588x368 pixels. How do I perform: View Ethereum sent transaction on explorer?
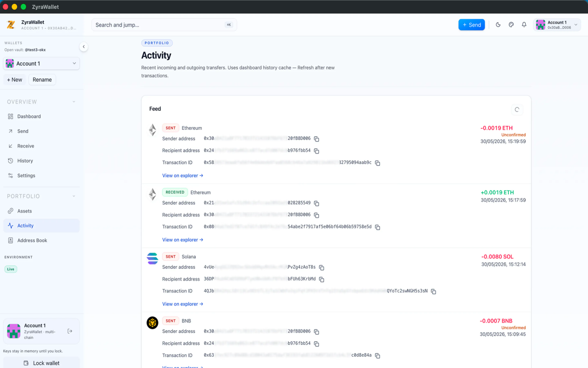pos(183,175)
